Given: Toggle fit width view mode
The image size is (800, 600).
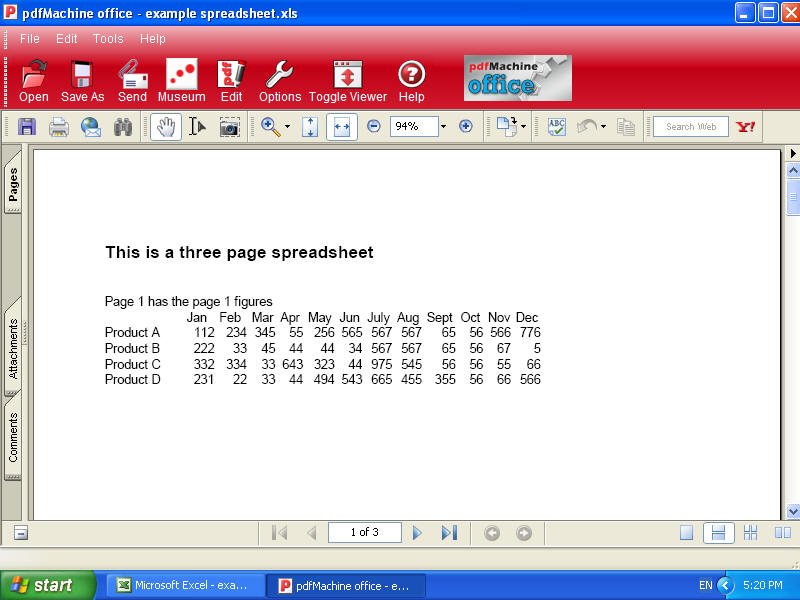Looking at the screenshot, I should click(x=342, y=127).
